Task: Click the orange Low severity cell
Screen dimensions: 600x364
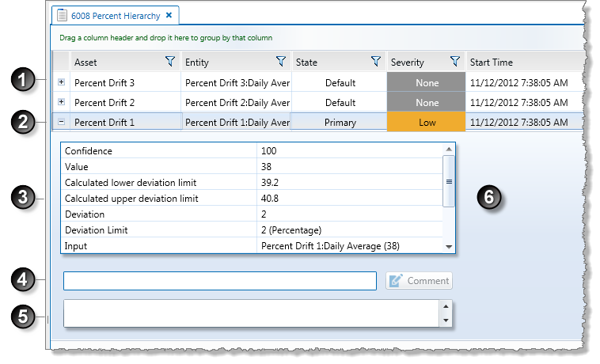Action: tap(426, 122)
